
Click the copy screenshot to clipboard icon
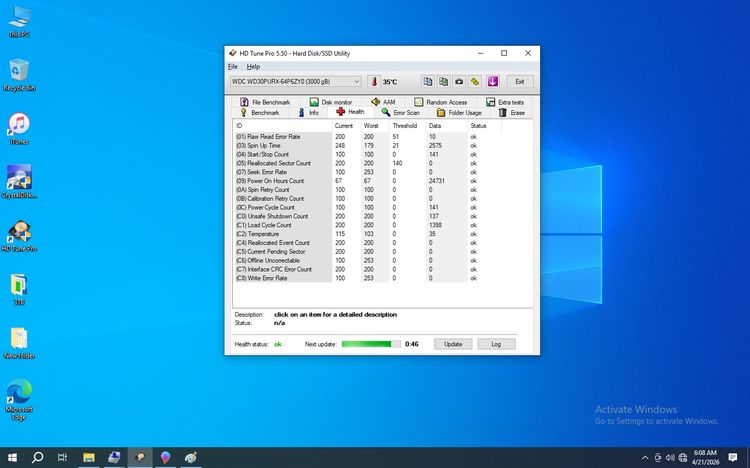[443, 82]
